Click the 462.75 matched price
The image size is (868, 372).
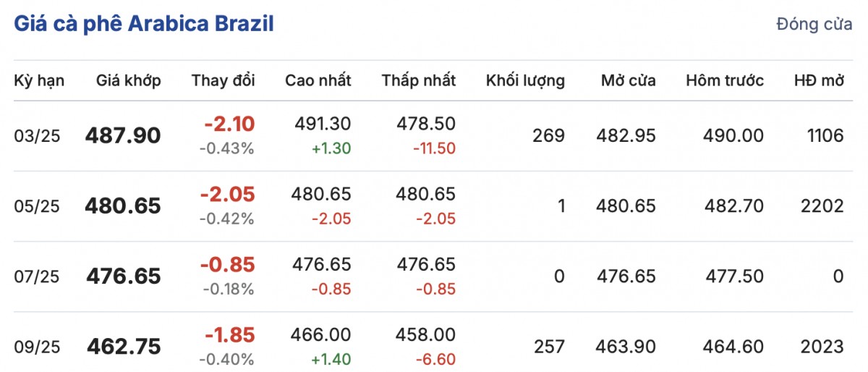tap(123, 347)
